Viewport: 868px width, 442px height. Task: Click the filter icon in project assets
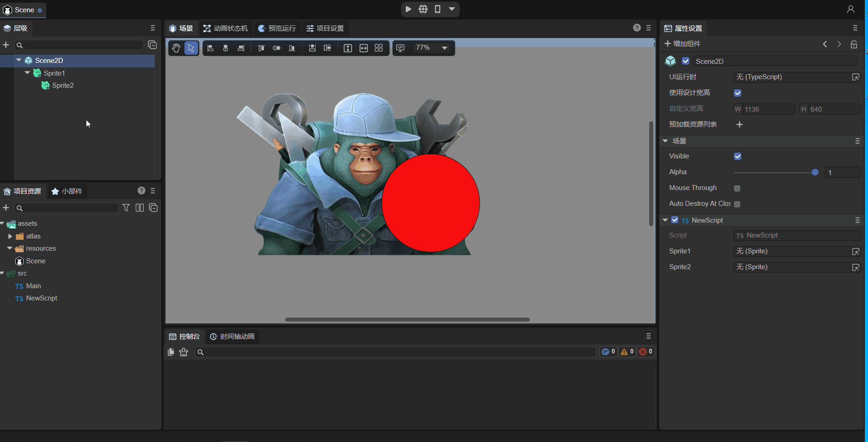126,208
